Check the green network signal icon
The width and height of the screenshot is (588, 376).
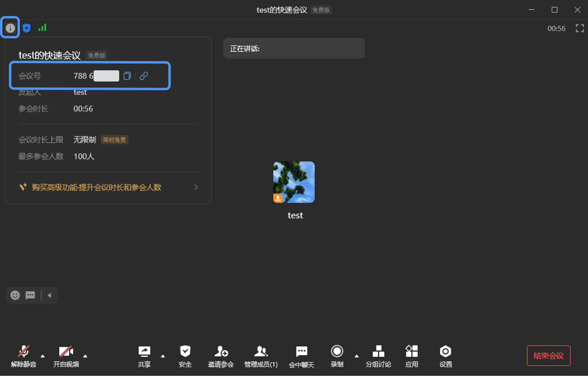(x=42, y=28)
